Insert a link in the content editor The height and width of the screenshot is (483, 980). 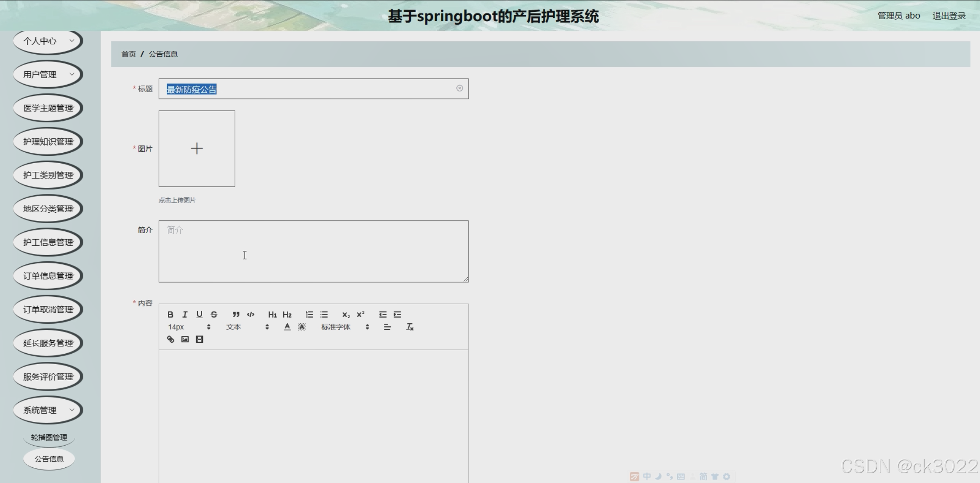point(170,339)
